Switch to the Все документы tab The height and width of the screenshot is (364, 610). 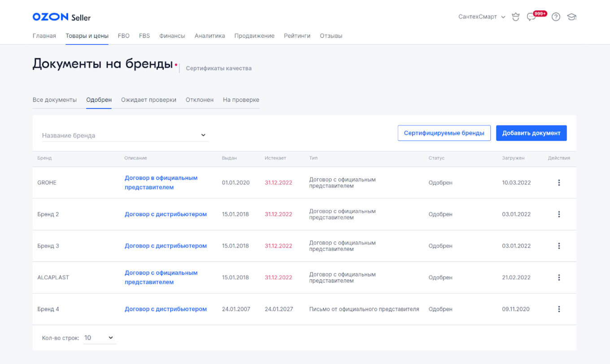(55, 100)
